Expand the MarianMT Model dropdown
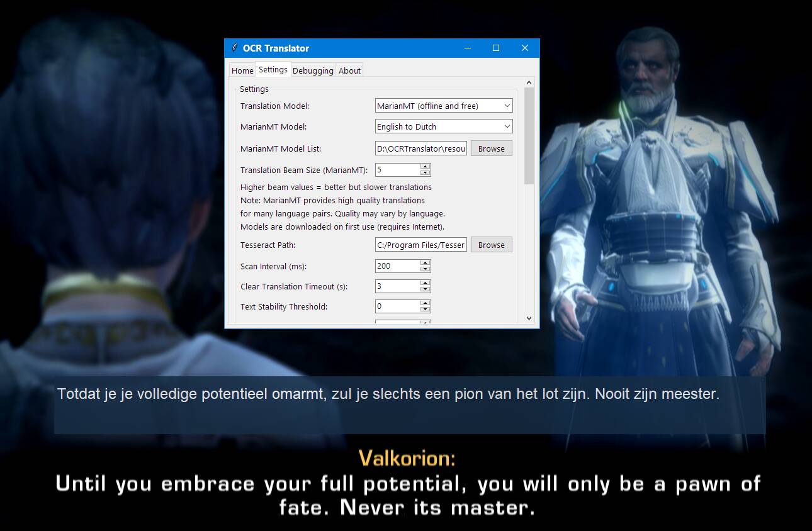 click(x=444, y=126)
